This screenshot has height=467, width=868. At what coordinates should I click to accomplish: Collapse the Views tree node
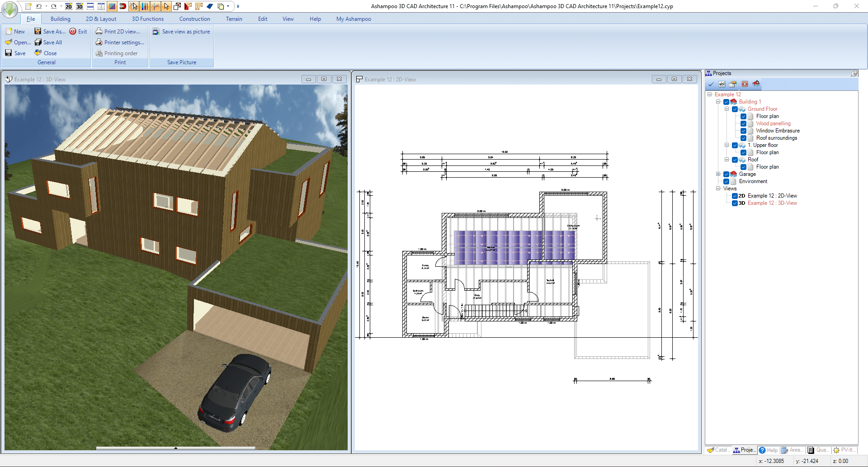tap(718, 189)
